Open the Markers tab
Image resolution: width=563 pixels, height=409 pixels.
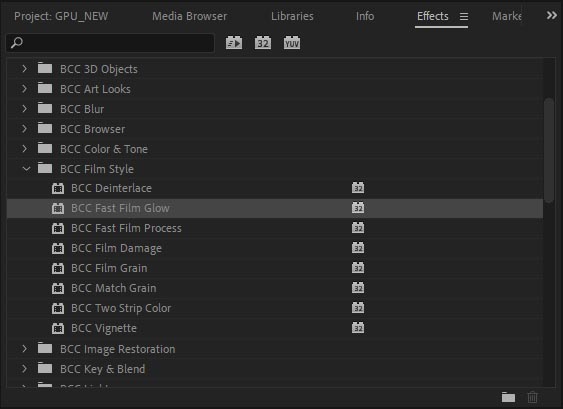point(507,16)
